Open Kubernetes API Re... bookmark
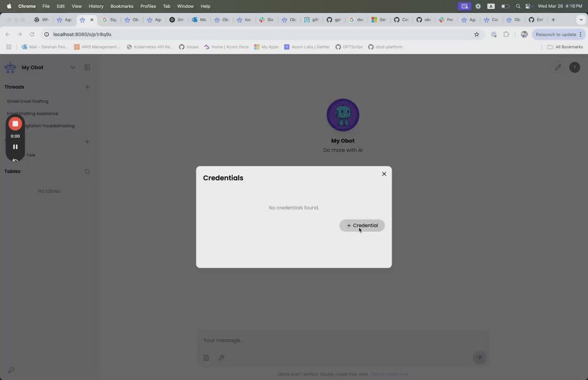The image size is (588, 380). click(150, 47)
